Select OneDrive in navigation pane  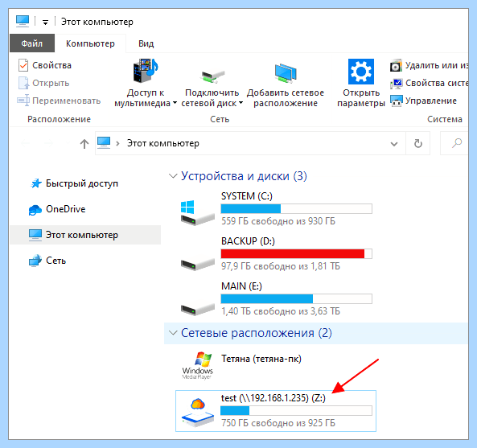point(66,209)
